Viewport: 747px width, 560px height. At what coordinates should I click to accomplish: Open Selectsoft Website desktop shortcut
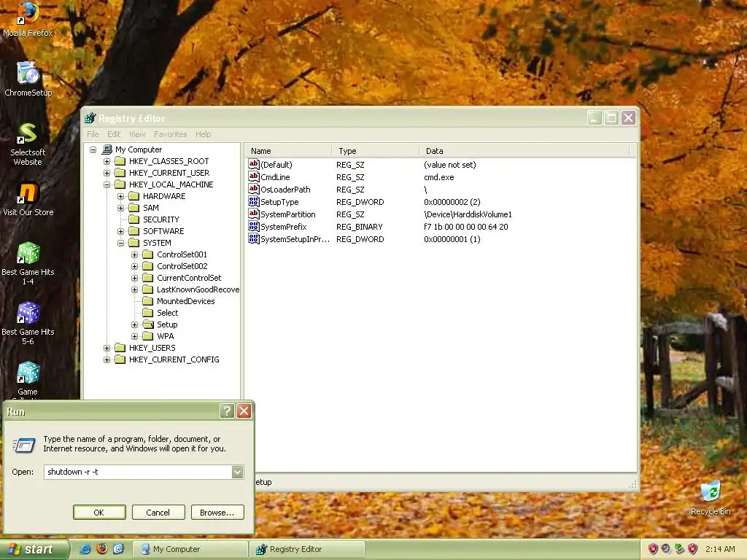click(28, 144)
